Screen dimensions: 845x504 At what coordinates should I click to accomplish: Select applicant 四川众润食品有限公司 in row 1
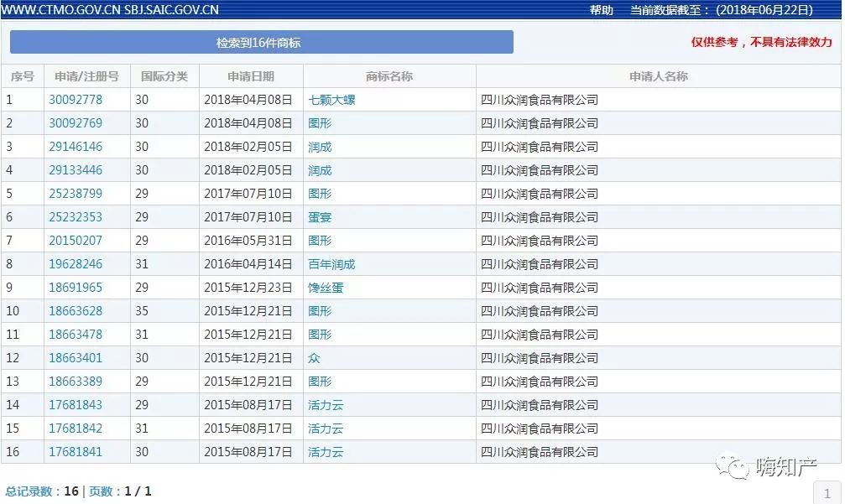click(540, 100)
